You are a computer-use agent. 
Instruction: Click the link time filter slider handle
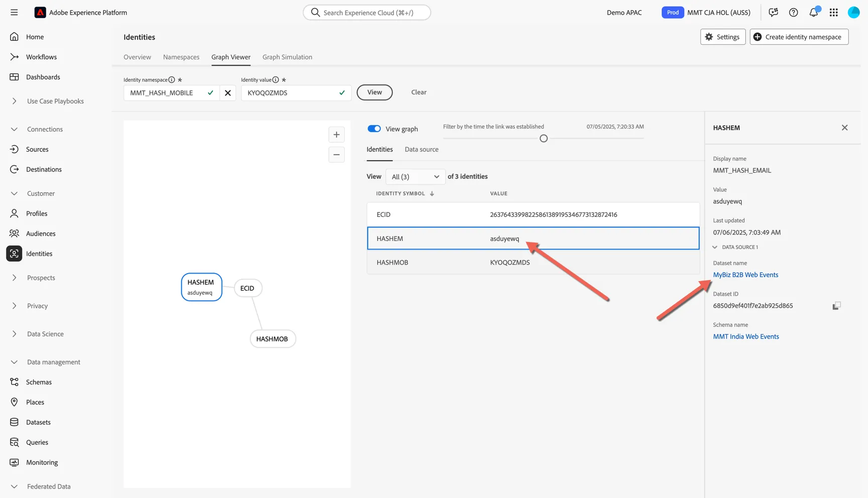point(544,139)
